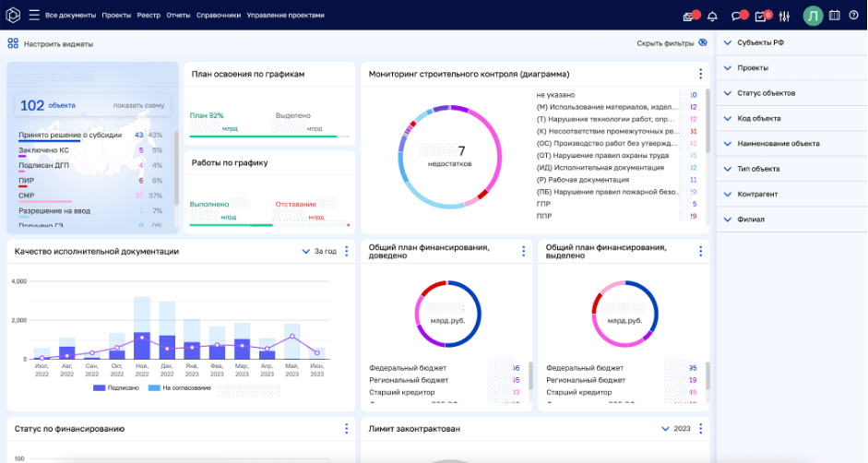
Task: Open the user avatar Л profile
Action: (x=813, y=16)
